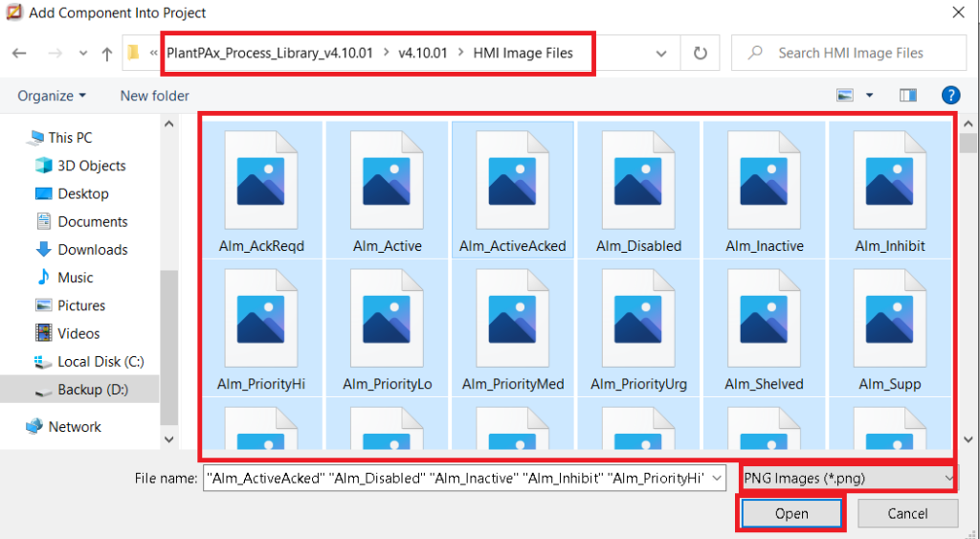Image resolution: width=980 pixels, height=539 pixels.
Task: Open the PNG Images file type dropdown
Action: (848, 479)
